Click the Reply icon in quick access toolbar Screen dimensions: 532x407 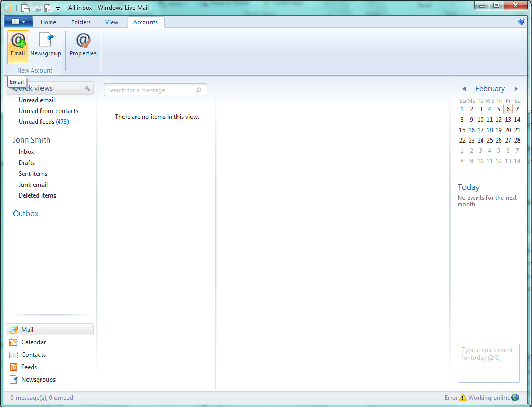pos(37,8)
